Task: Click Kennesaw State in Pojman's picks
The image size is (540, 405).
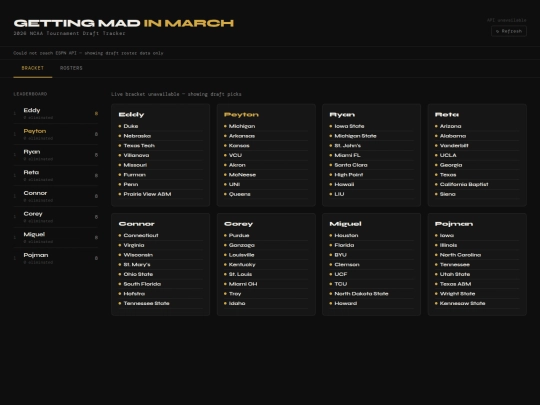Action: [x=463, y=303]
